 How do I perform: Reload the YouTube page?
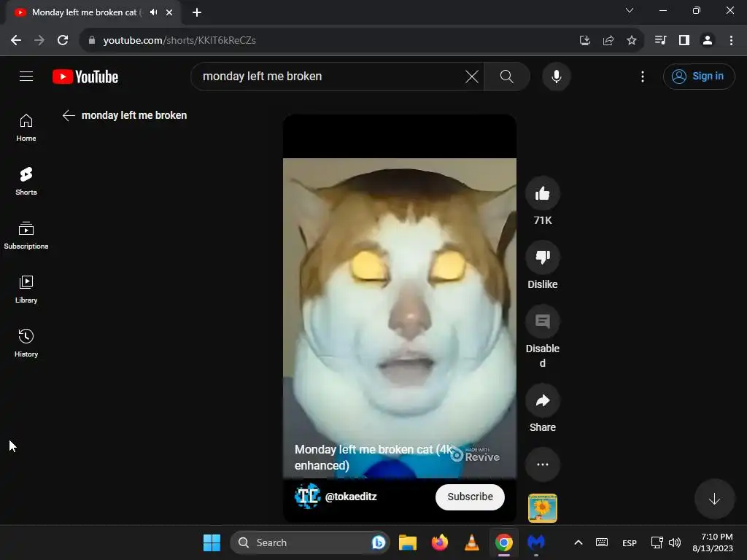click(63, 40)
